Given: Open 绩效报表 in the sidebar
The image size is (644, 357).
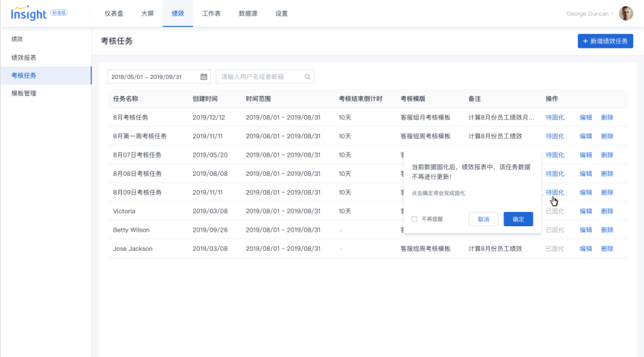Looking at the screenshot, I should (24, 57).
